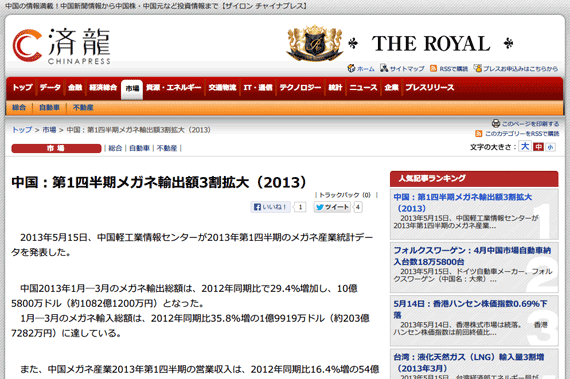Open 自動車 link beside the 市場 label
Viewport: 570px width, 379px height.
point(140,148)
